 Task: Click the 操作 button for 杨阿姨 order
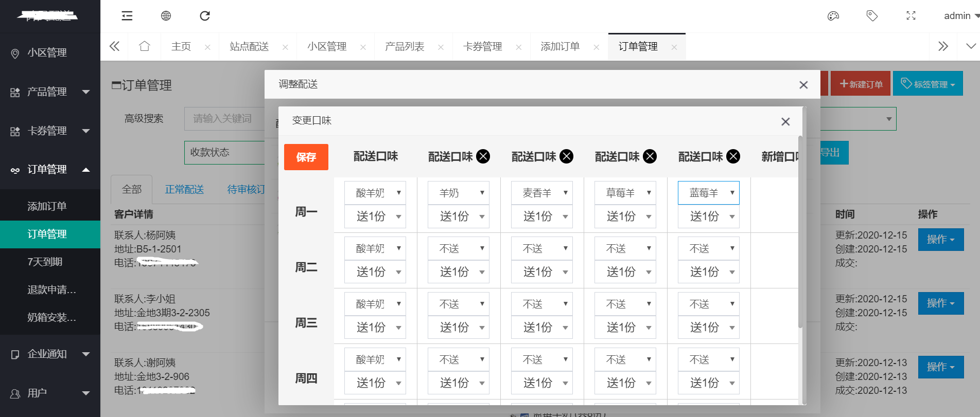click(x=941, y=240)
